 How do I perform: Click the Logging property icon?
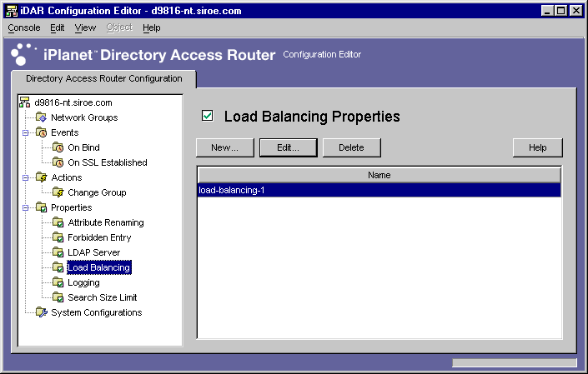[58, 282]
